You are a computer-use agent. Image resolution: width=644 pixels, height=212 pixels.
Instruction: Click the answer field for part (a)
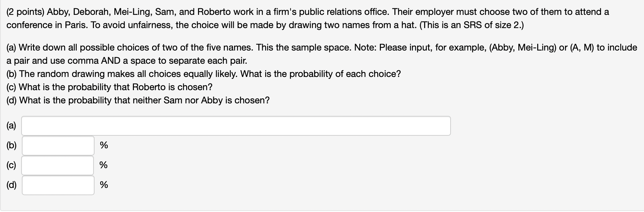236,126
